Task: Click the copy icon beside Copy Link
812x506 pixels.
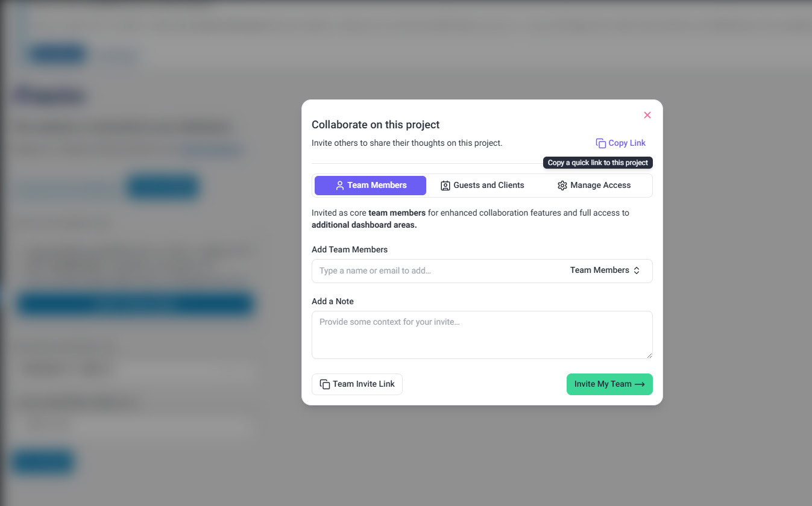Action: 600,143
